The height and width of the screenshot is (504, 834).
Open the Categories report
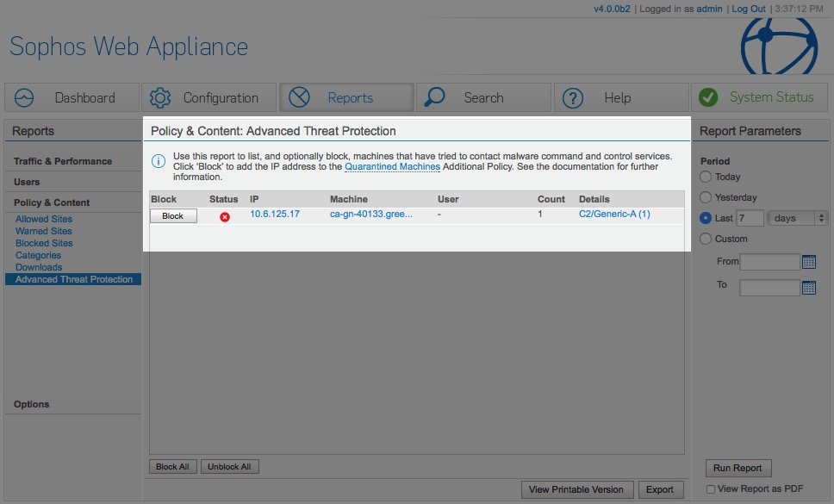pyautogui.click(x=38, y=255)
